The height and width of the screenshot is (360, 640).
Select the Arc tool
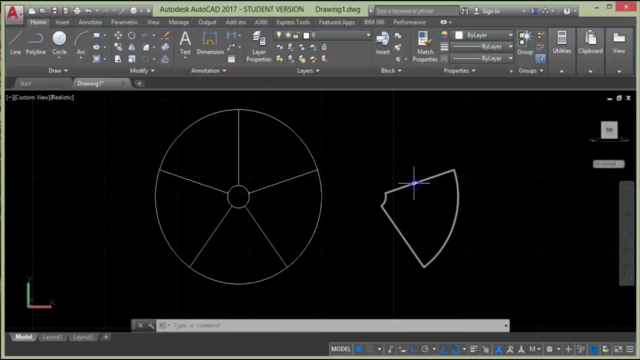coord(81,43)
